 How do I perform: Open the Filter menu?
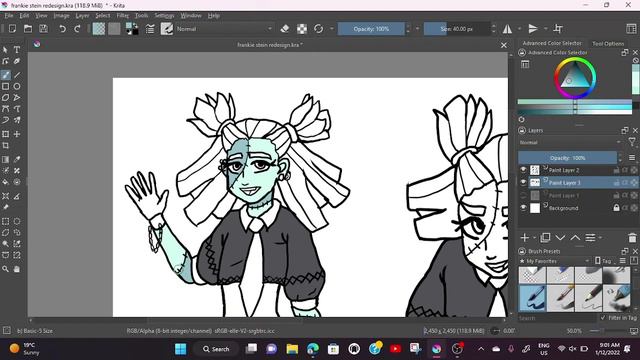pos(122,16)
